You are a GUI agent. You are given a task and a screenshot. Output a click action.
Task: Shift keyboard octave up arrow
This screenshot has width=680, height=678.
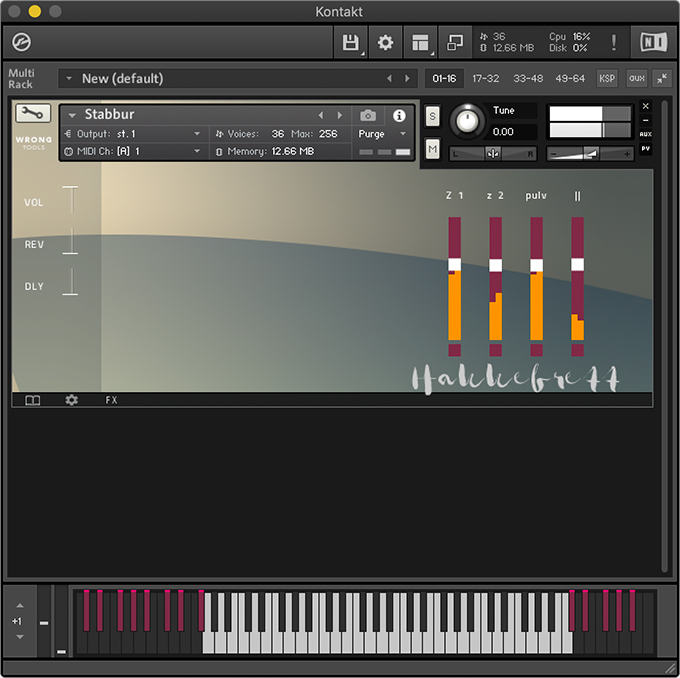[20, 606]
